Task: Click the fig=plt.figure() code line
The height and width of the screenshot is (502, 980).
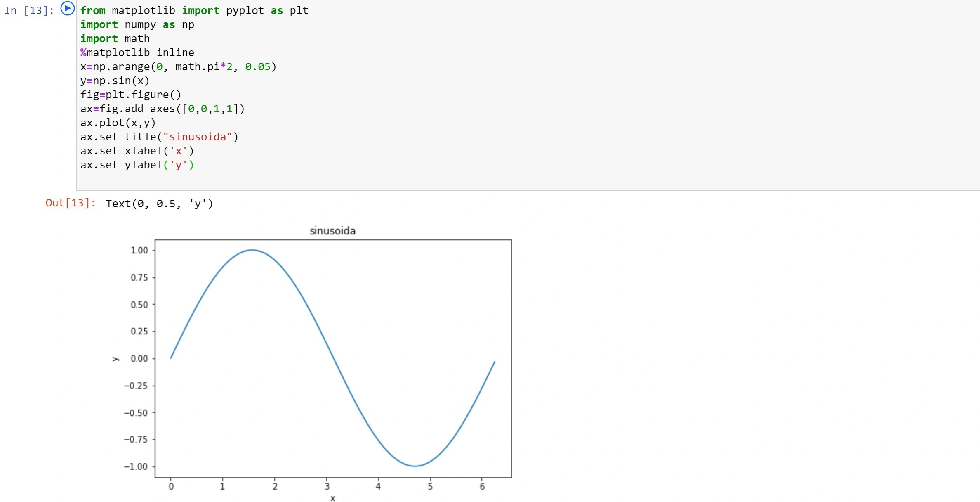Action: [x=131, y=95]
